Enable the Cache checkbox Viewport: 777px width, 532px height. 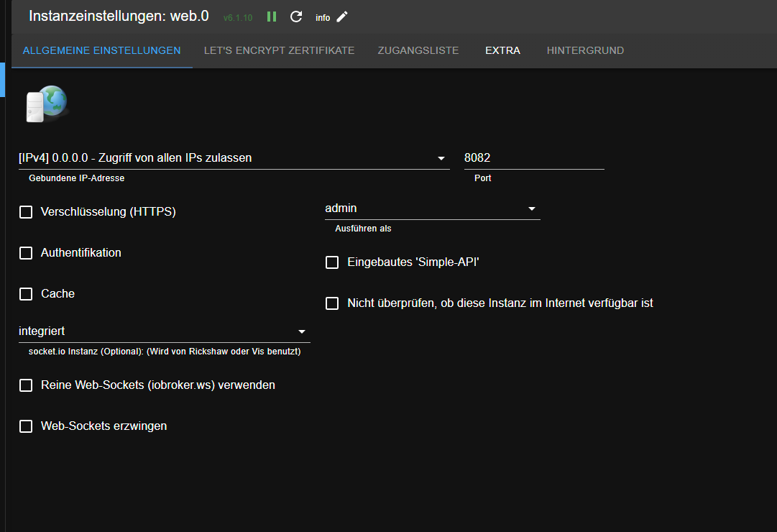pyautogui.click(x=26, y=294)
